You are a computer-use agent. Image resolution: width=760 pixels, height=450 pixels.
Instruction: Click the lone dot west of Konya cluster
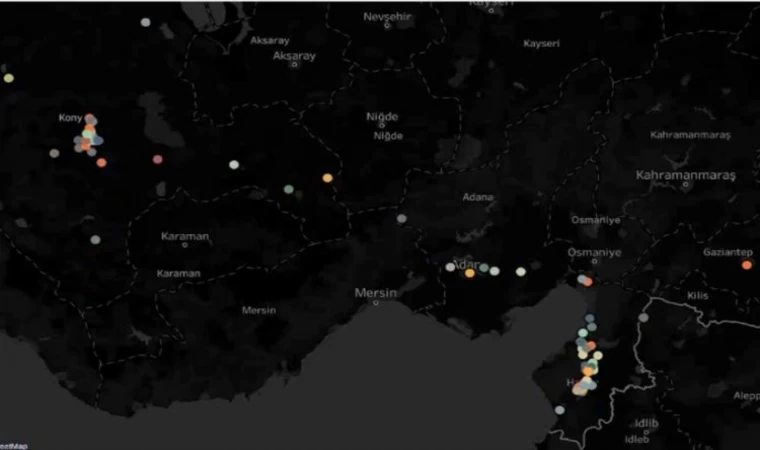tap(54, 153)
